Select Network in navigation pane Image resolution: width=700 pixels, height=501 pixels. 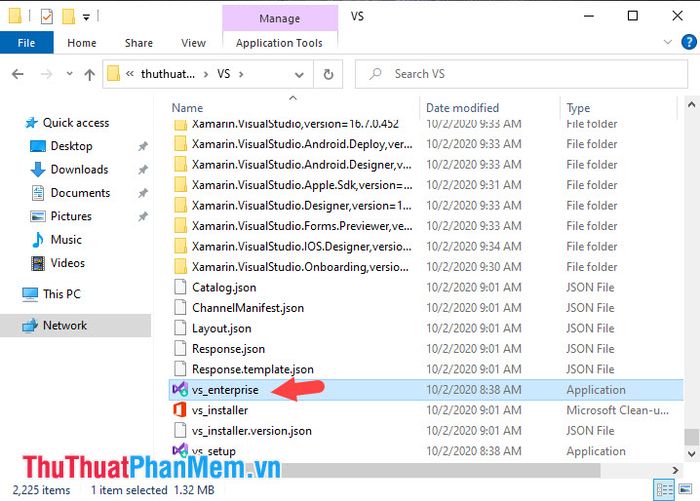click(75, 326)
